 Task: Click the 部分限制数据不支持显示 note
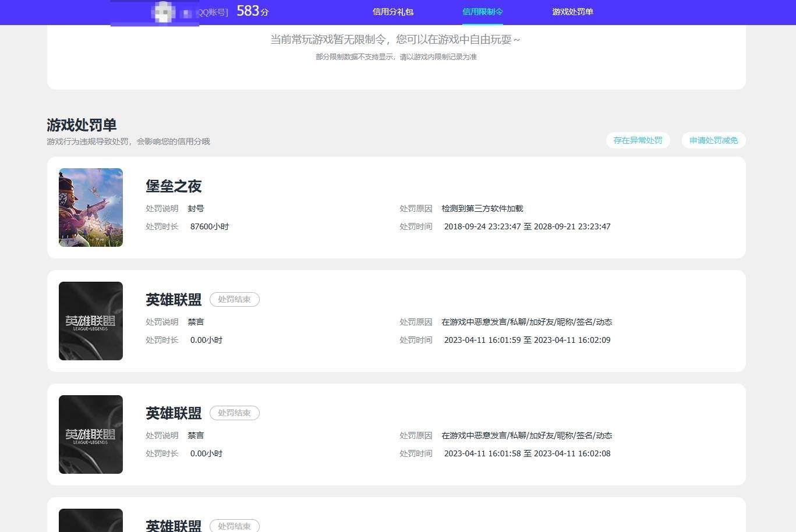(x=396, y=57)
